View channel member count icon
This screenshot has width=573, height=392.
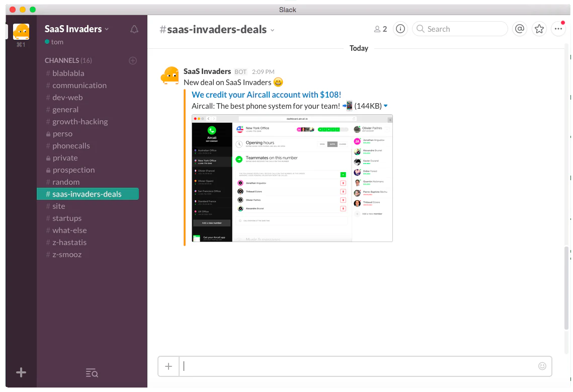(x=380, y=29)
